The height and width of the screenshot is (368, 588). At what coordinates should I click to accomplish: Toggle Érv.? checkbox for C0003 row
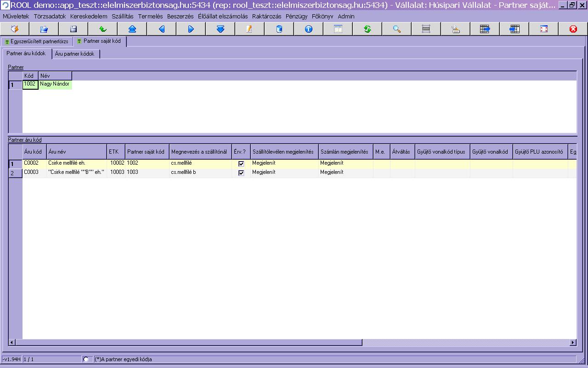point(241,173)
